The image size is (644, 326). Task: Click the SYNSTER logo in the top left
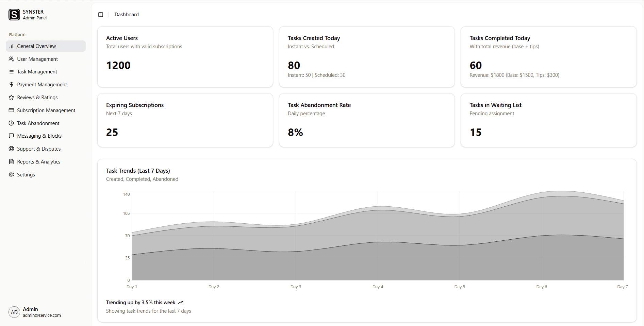tap(14, 15)
